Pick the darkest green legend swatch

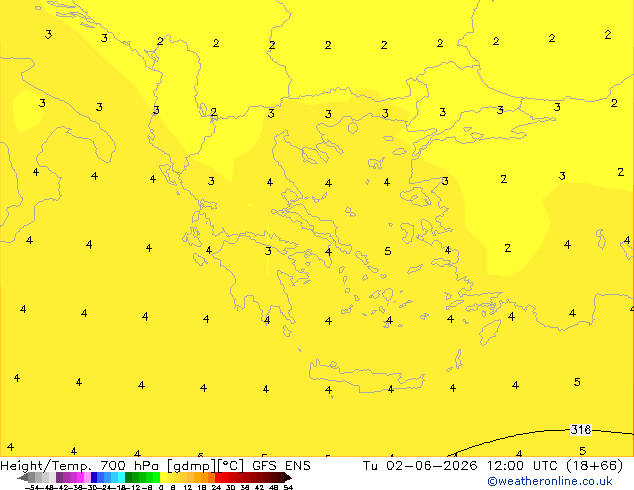128,478
